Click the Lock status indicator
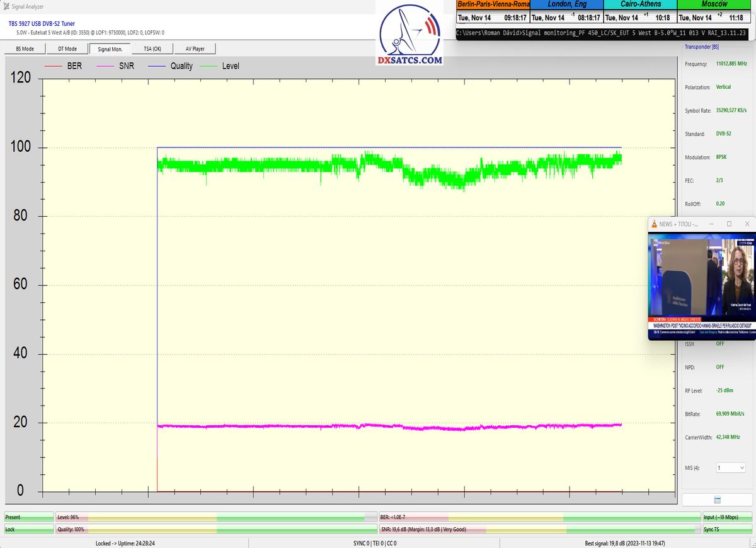The image size is (756, 548). 28,530
